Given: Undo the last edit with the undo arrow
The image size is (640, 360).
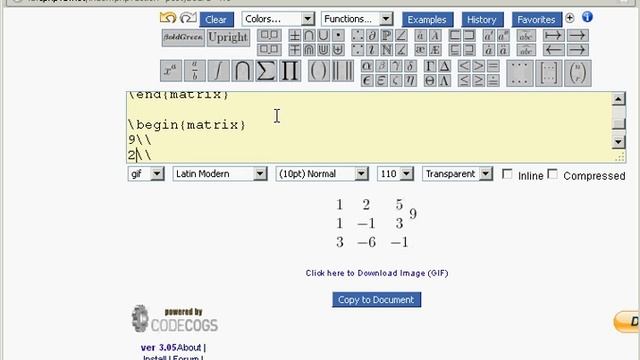Looking at the screenshot, I should (x=168, y=18).
